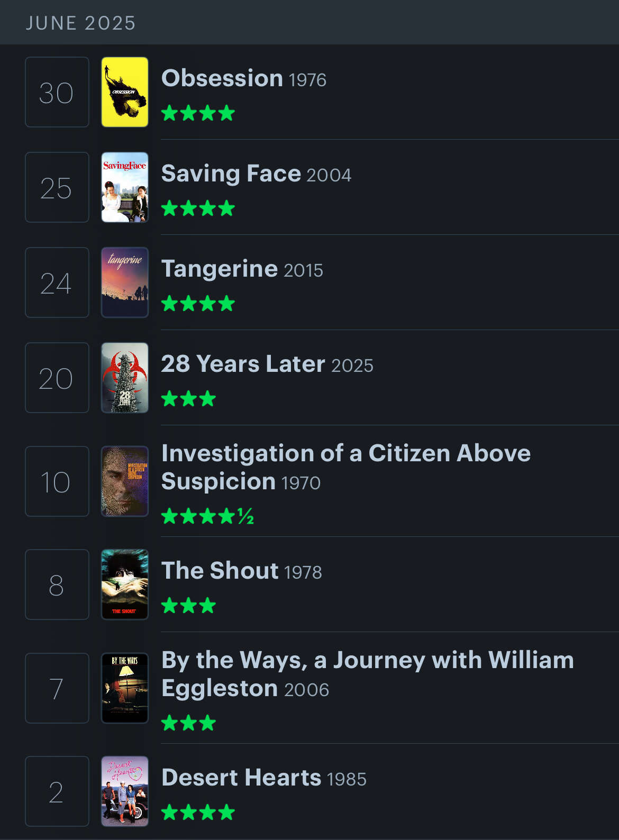
Task: Click the day 10 diary date box
Action: [57, 481]
